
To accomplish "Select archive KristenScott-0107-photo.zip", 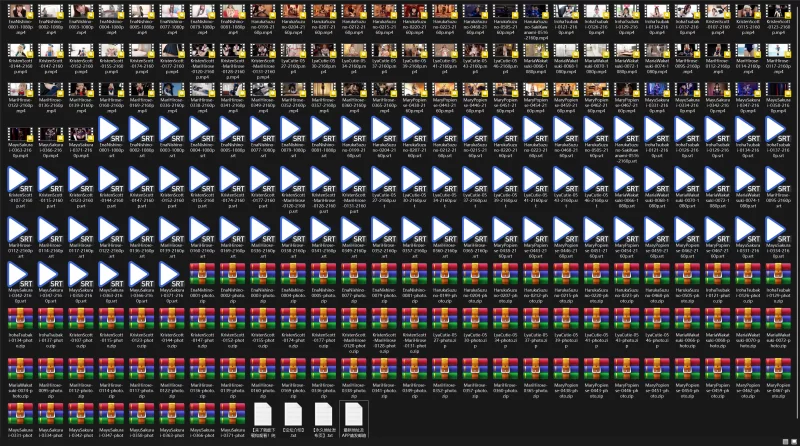I will click(x=81, y=328).
